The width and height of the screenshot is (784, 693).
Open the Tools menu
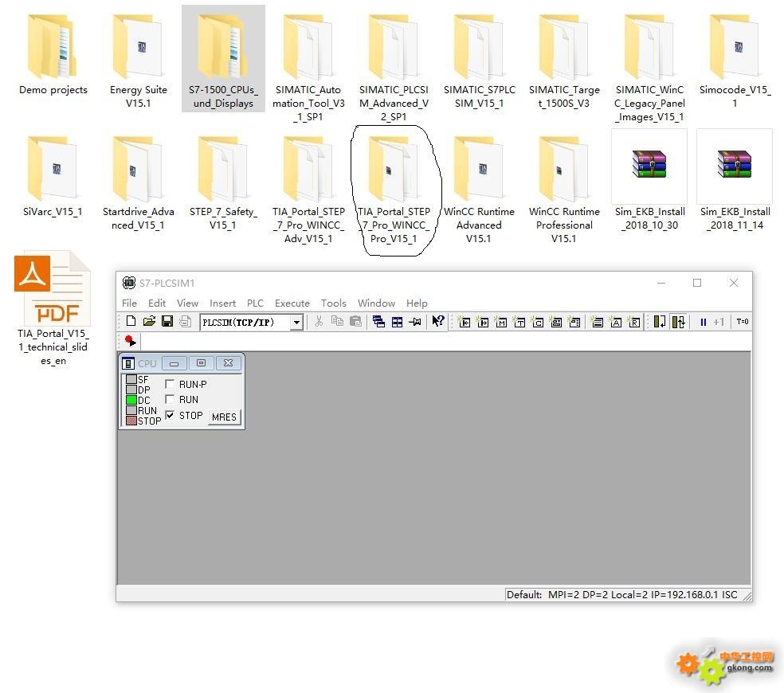(334, 303)
